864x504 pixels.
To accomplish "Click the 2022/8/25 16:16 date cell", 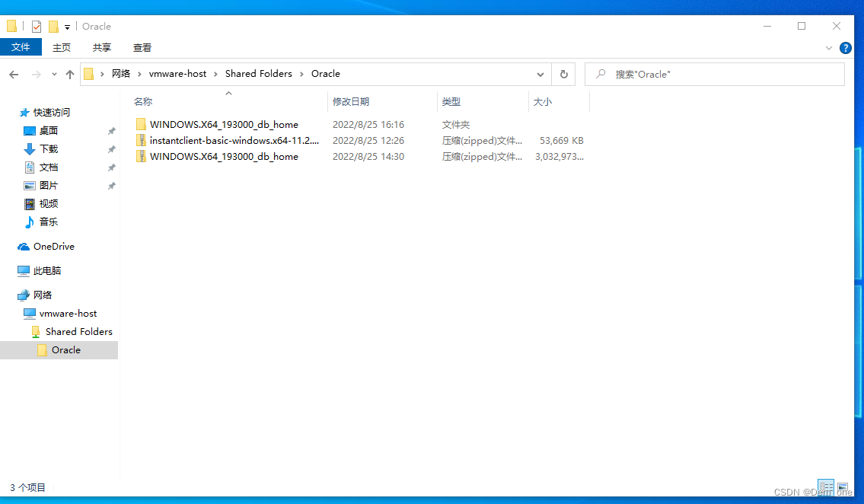I will point(368,125).
